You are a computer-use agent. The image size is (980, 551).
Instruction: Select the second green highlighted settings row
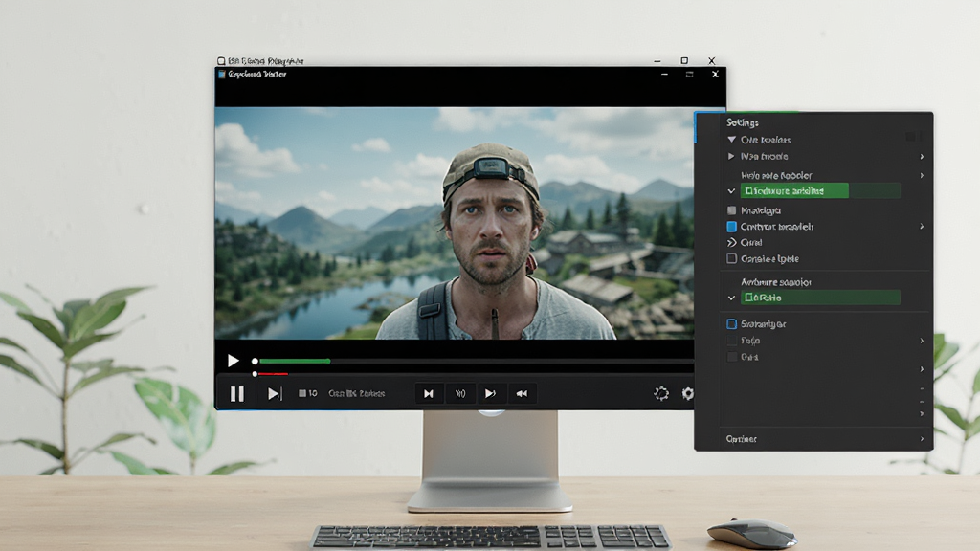click(820, 298)
